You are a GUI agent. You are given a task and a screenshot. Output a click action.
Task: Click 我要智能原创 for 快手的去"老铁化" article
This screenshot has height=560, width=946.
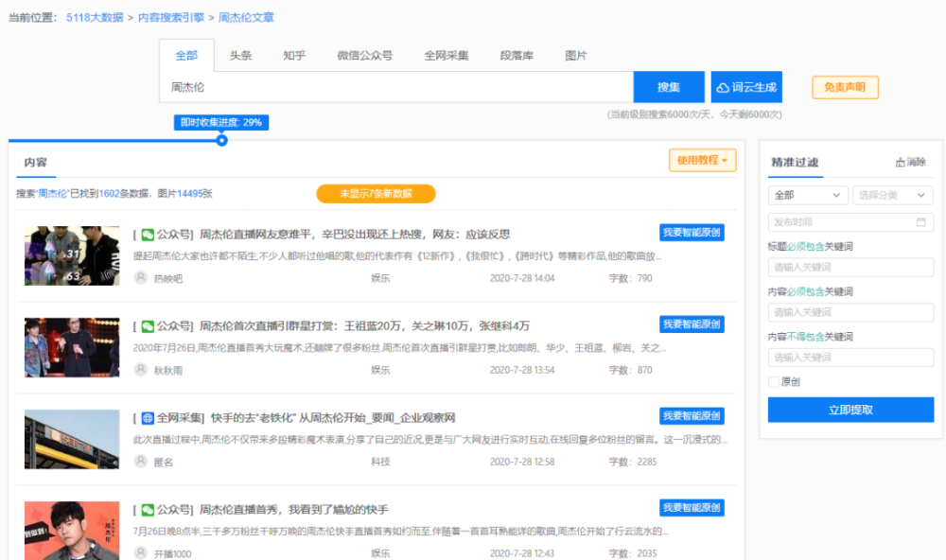(x=692, y=416)
